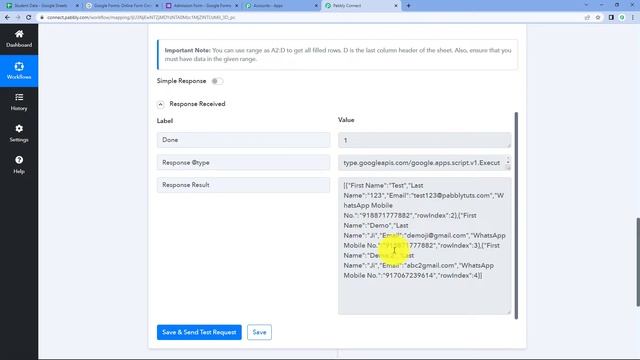
Task: Switch to the Student Data Google Sheets tab
Action: pos(41,6)
